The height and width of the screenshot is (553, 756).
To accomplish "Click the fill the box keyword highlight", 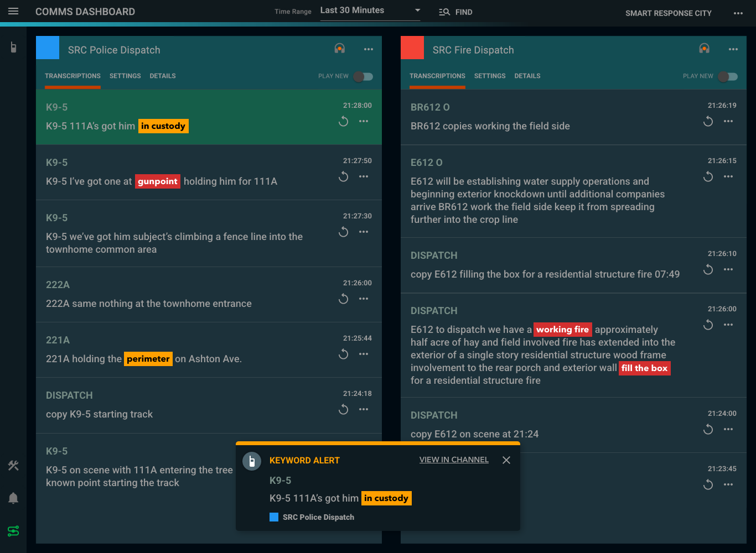I will tap(645, 368).
